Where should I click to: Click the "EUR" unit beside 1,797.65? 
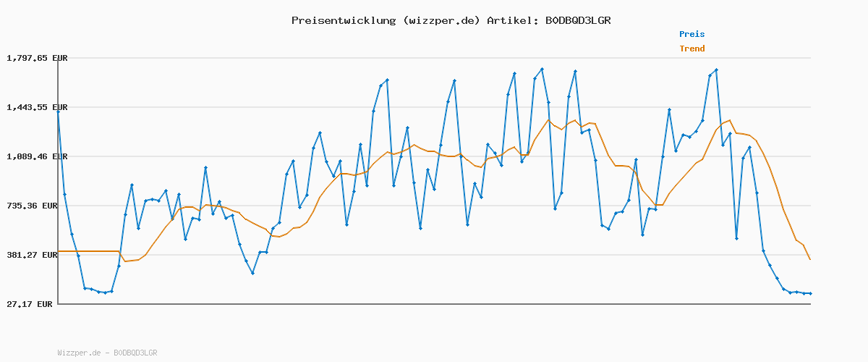pyautogui.click(x=59, y=58)
